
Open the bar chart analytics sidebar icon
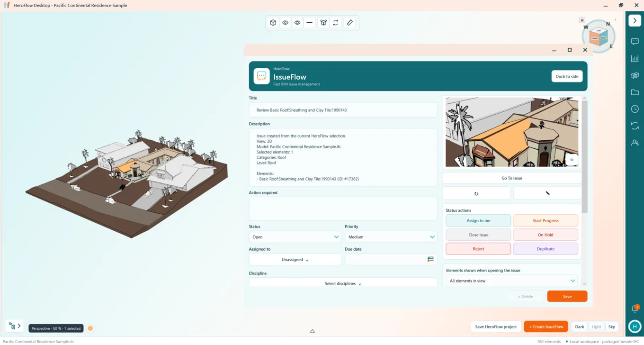click(635, 59)
